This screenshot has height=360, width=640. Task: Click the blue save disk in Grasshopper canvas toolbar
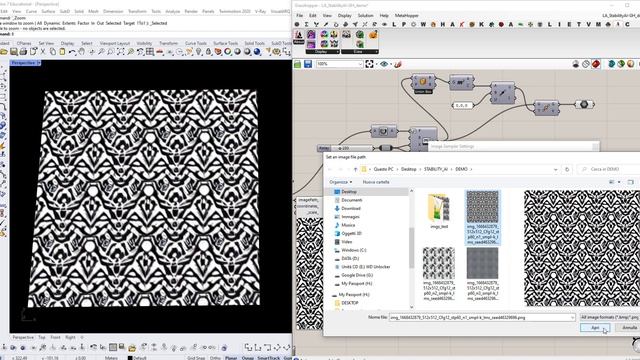308,64
